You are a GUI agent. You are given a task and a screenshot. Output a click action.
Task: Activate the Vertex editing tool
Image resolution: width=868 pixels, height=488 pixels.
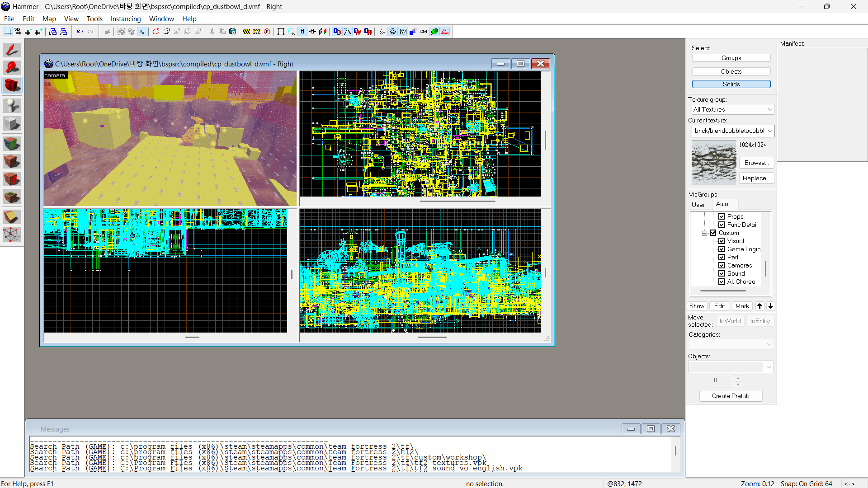click(12, 235)
